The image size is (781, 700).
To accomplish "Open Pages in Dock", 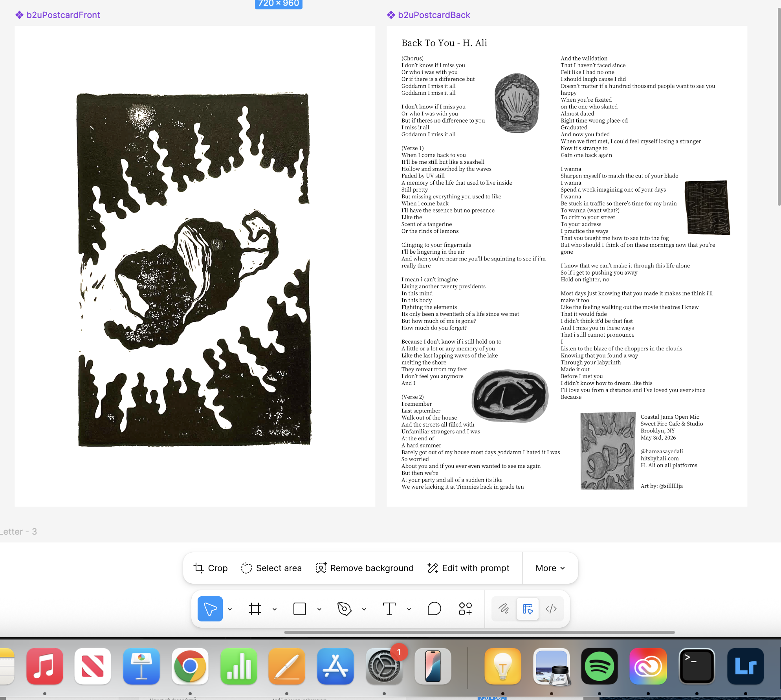I will pyautogui.click(x=287, y=666).
